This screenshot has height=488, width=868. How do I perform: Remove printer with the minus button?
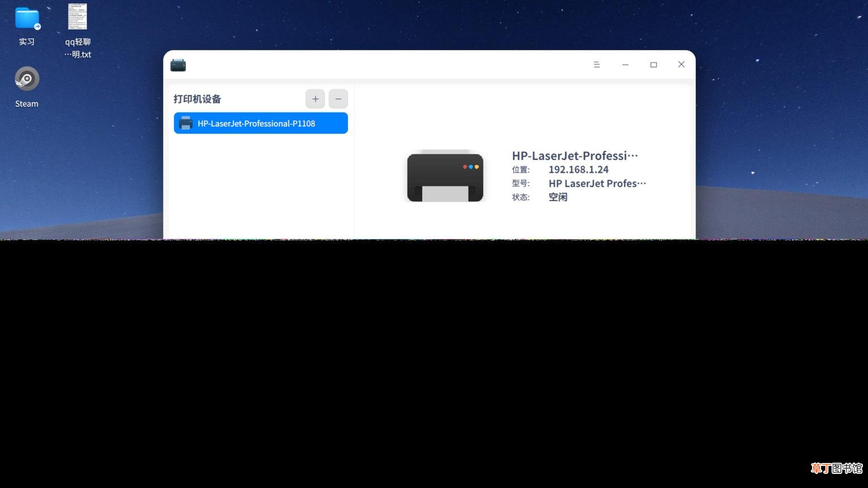[338, 99]
